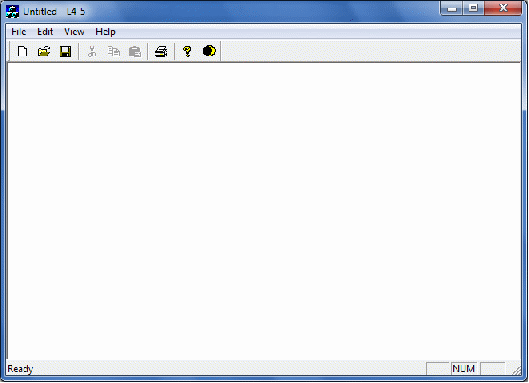Click the Copy toolbar icon

[114, 51]
